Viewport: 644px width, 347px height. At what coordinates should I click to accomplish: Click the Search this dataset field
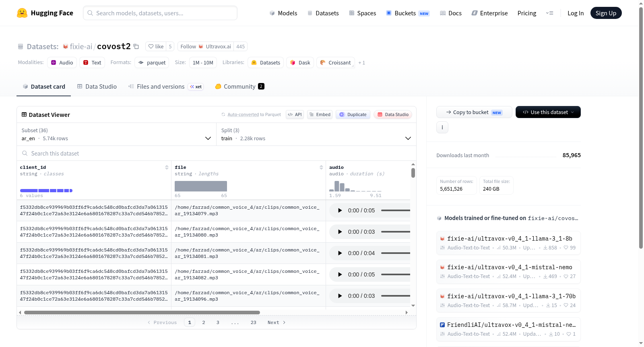[217, 153]
